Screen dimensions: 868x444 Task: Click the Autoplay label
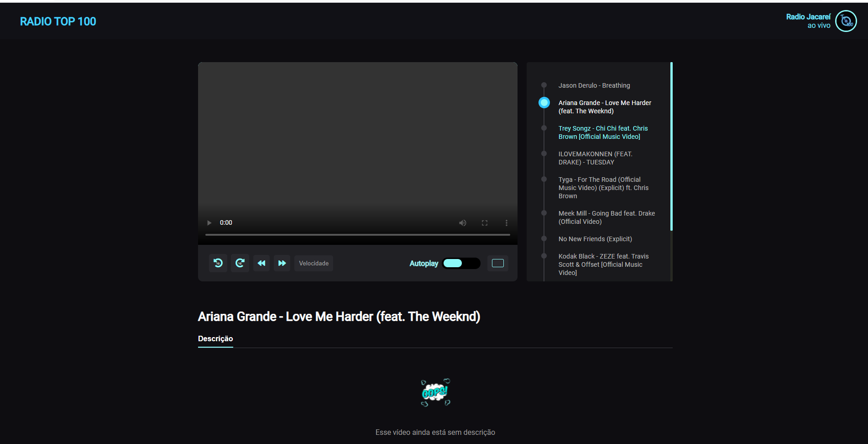424,264
